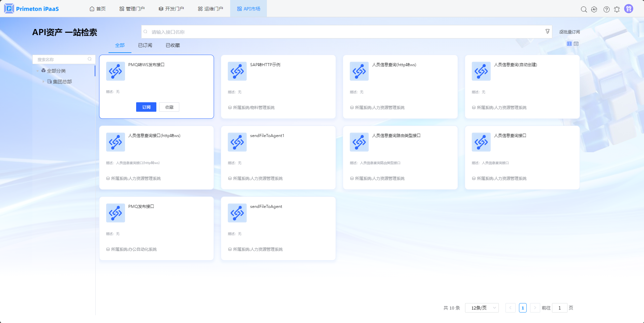The image size is (644, 323).
Task: Open the 12条/页 page size dropdown
Action: click(482, 308)
